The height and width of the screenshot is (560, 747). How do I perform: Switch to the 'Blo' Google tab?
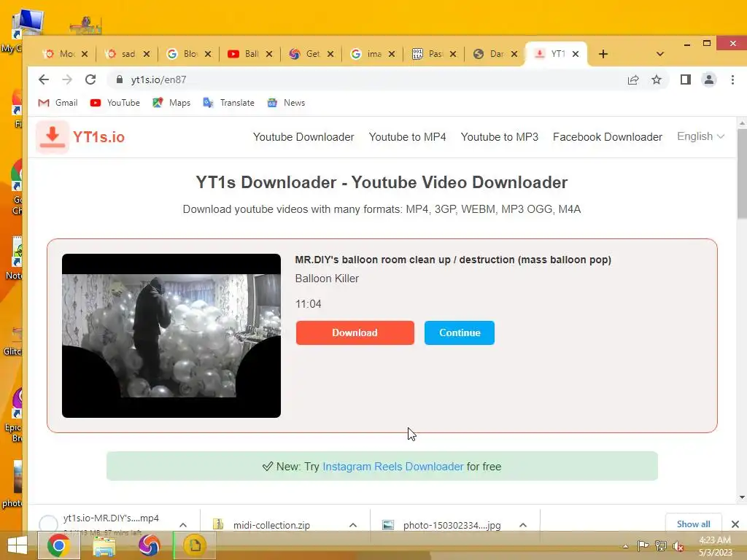point(188,54)
